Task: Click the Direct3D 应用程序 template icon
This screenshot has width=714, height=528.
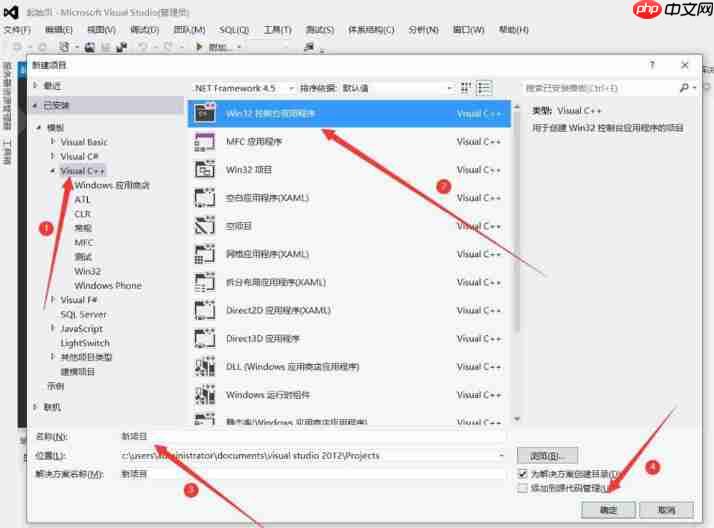Action: 205,339
